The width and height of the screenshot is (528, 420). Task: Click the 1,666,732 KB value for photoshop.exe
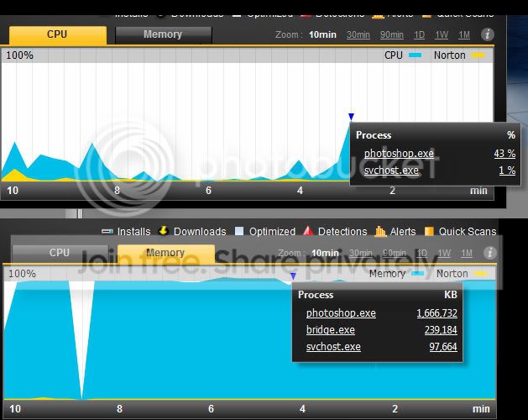coord(437,313)
